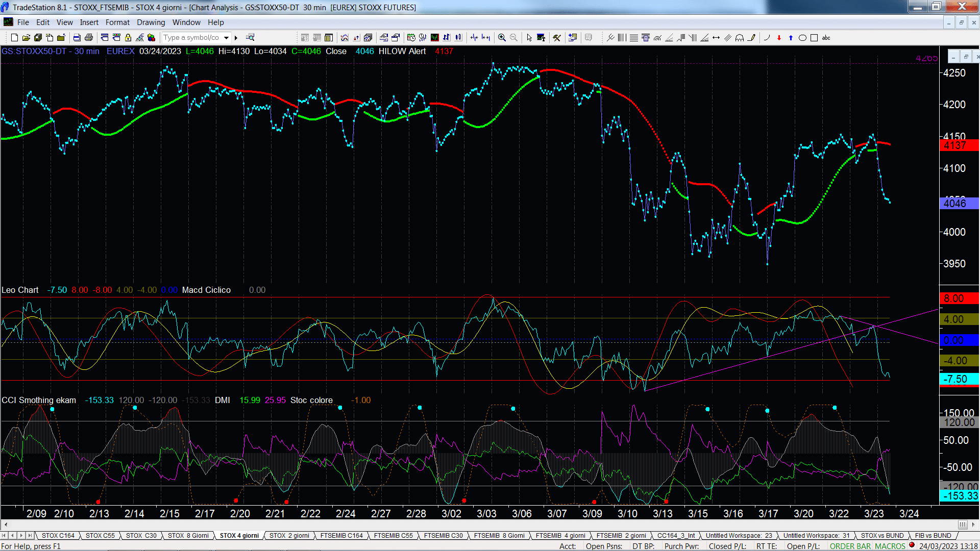
Task: Select the abc text drawing tool
Action: tap(826, 38)
